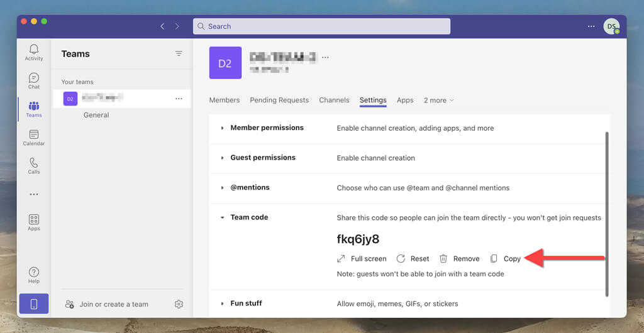Open the 2 more tabs dropdown
This screenshot has height=333, width=644.
(x=438, y=101)
